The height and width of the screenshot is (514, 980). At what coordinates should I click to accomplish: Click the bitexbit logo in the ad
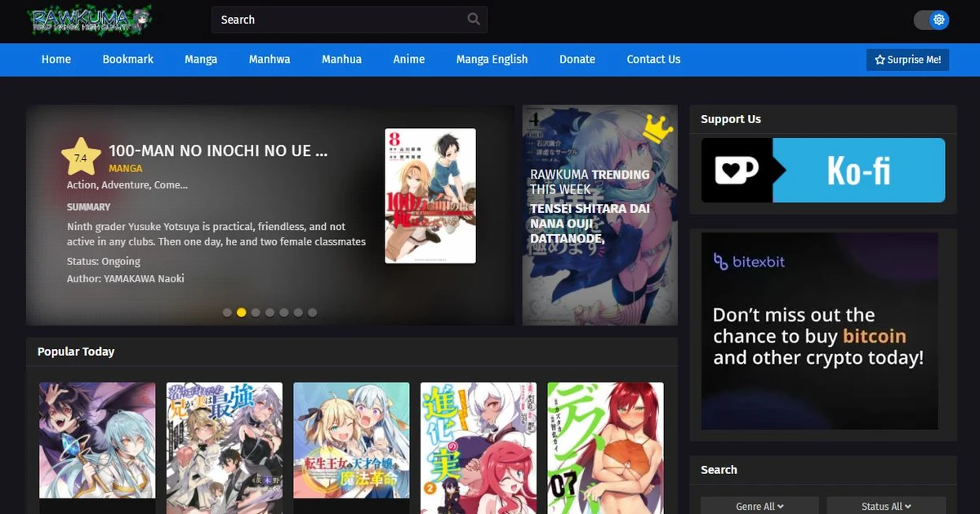click(x=749, y=262)
